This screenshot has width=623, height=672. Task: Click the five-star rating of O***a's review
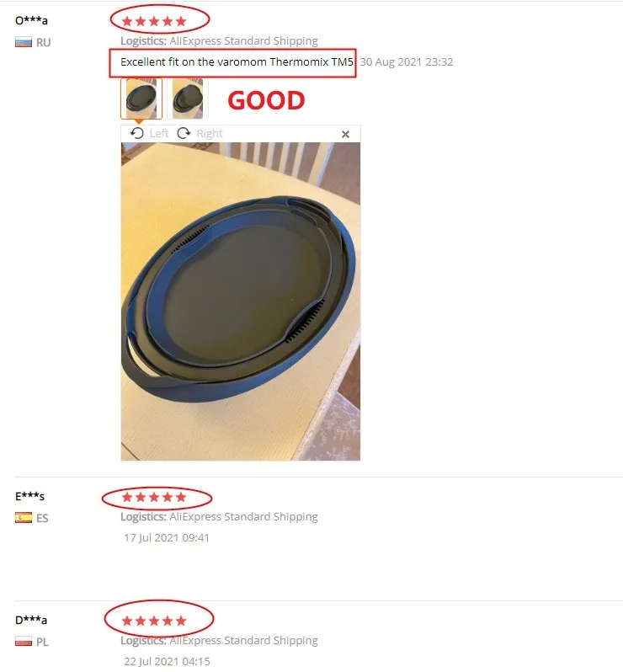(x=154, y=21)
